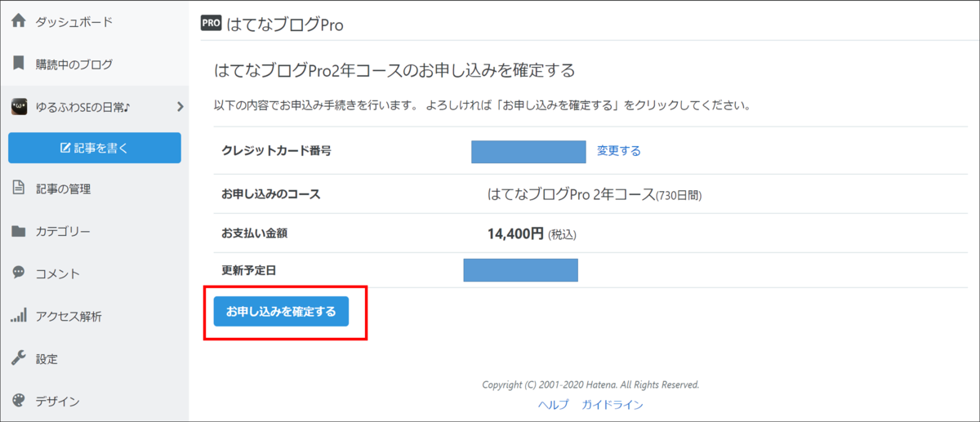Open ダッシュボード in the sidebar
Viewport: 980px width, 422px height.
74,22
